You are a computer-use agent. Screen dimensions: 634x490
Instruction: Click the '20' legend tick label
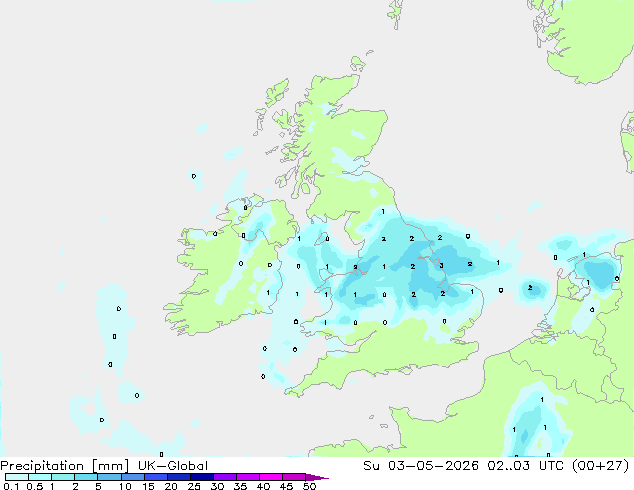(x=171, y=486)
